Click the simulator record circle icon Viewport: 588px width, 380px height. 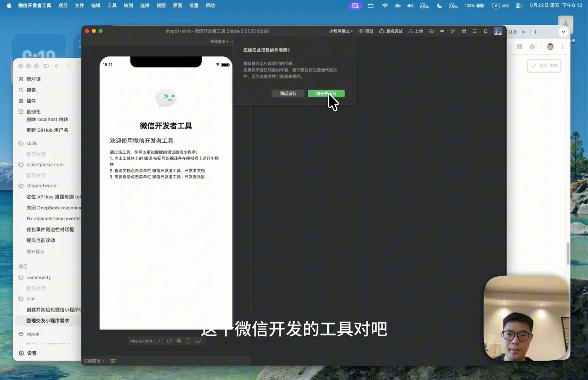(179, 341)
